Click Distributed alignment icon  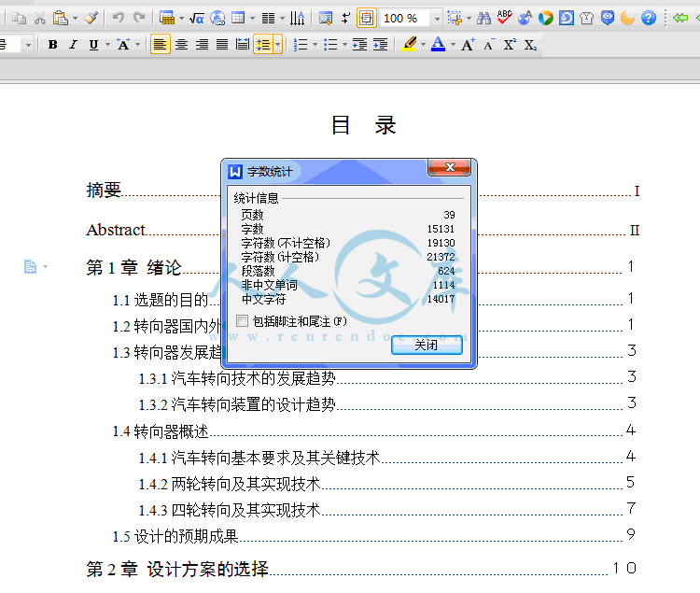tap(243, 45)
